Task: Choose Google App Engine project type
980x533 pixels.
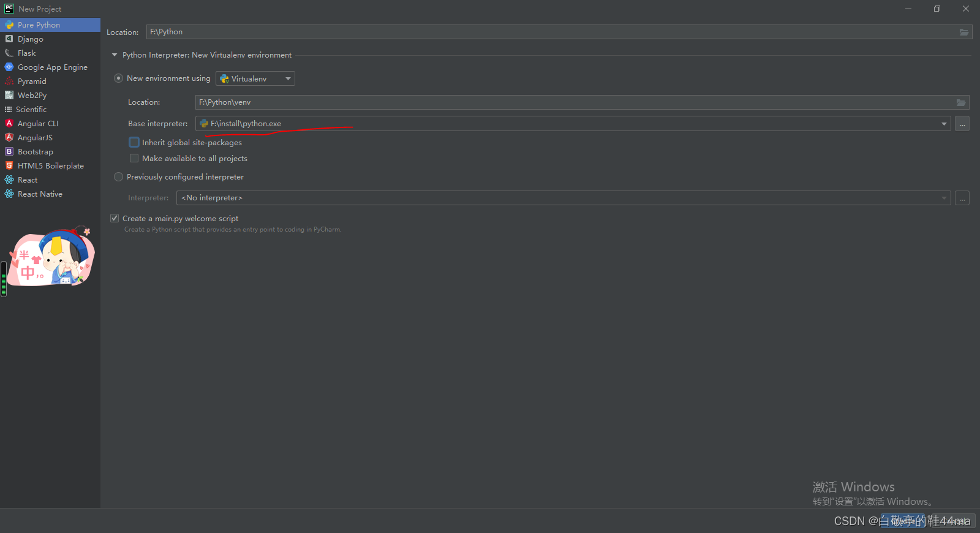Action: click(x=50, y=67)
